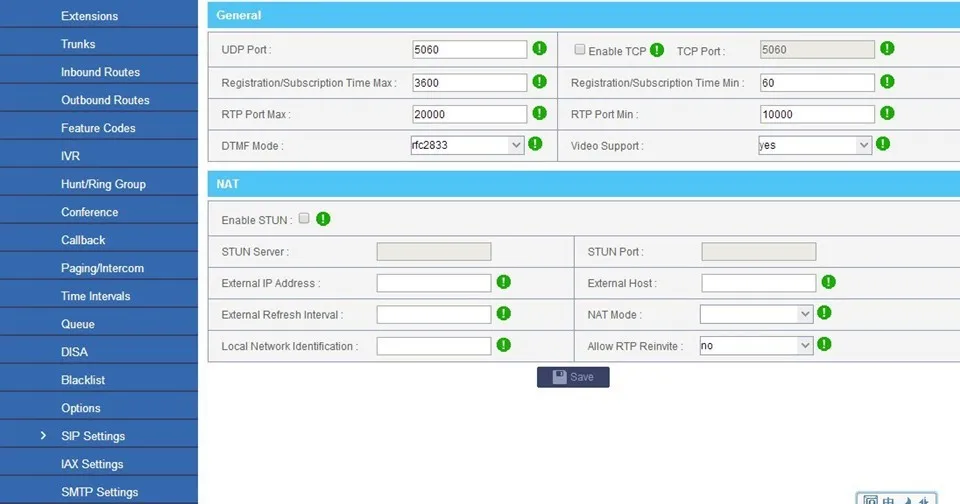Toggle the Enable STUN checkbox
Screen dimensions: 960x504
(304, 219)
